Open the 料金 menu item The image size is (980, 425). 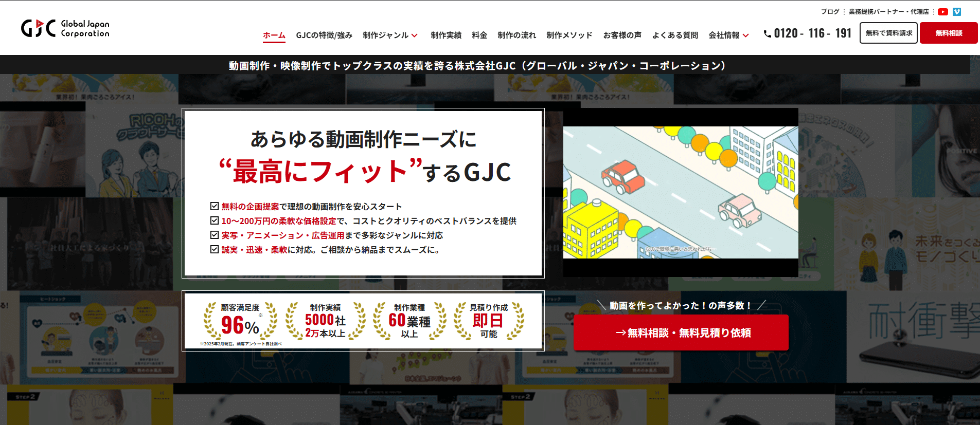(x=479, y=35)
